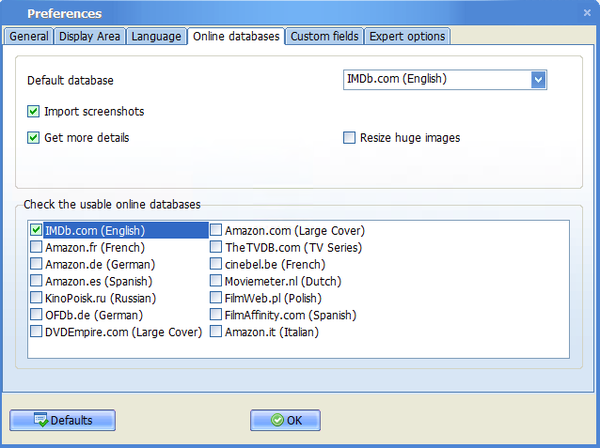Viewport: 600px width, 448px height.
Task: Tick FilmAffinity.com (Spanish) checkbox
Action: pos(216,314)
